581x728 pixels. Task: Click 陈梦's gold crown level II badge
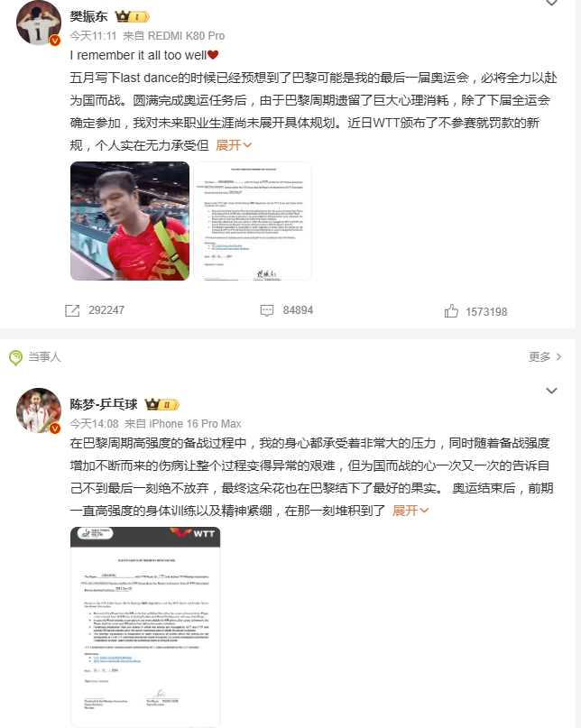(x=161, y=405)
